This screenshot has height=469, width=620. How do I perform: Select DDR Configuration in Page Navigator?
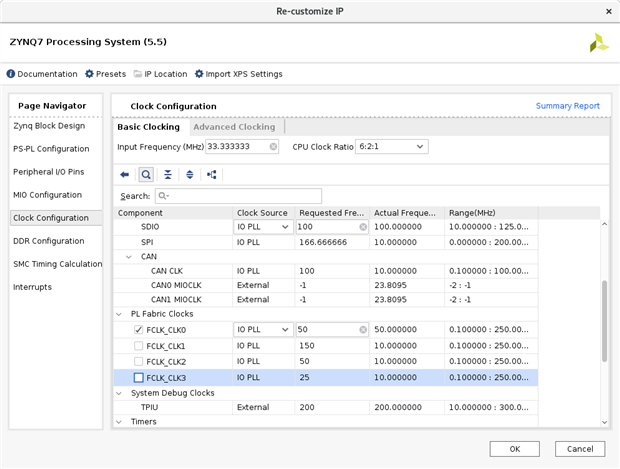(48, 241)
